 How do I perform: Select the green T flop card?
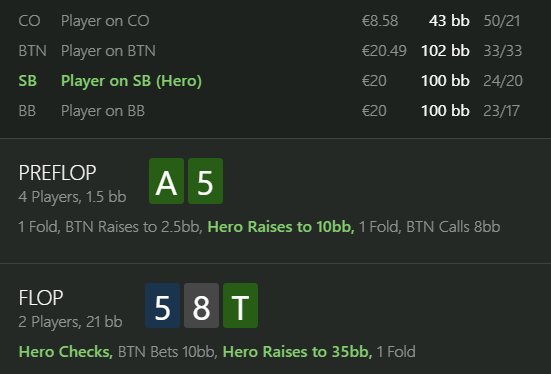point(241,305)
